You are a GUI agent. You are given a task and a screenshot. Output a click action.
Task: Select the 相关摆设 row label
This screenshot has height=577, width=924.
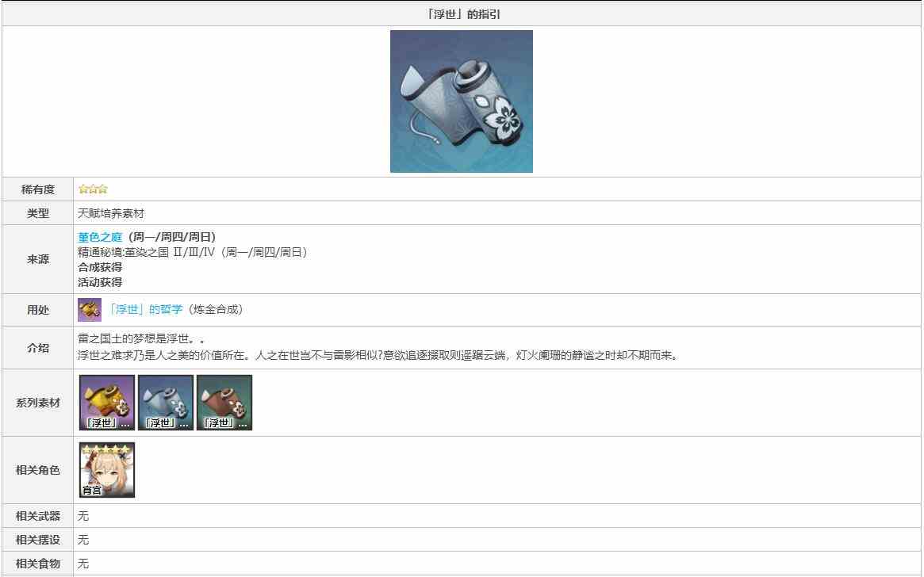[38, 539]
